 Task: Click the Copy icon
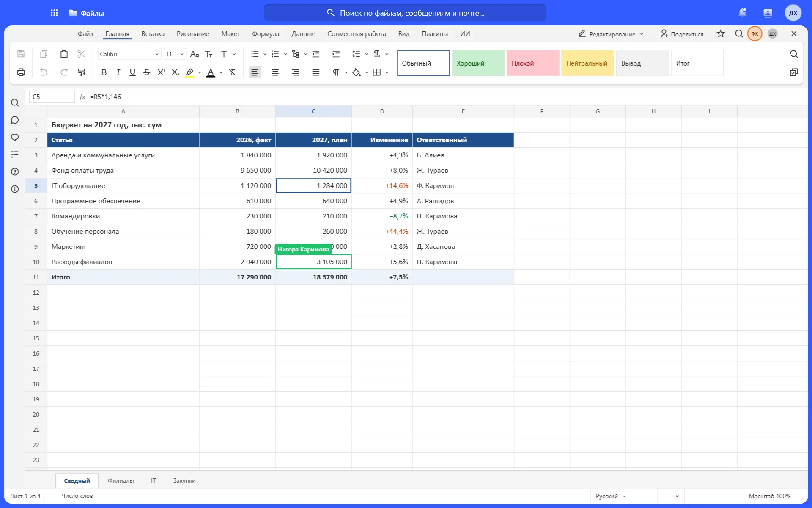(44, 54)
